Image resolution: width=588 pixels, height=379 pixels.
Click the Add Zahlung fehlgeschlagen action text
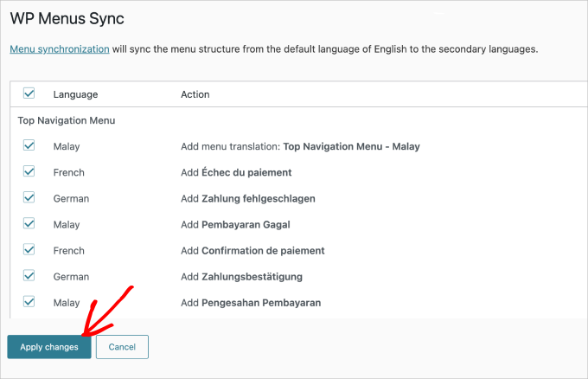247,198
